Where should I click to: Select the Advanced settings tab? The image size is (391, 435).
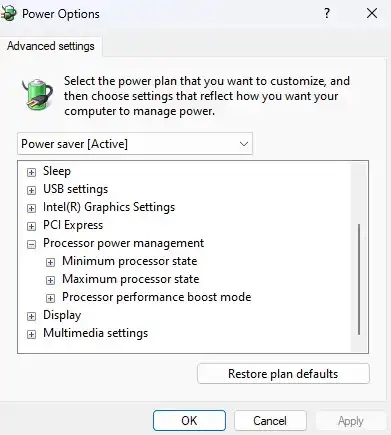51,46
